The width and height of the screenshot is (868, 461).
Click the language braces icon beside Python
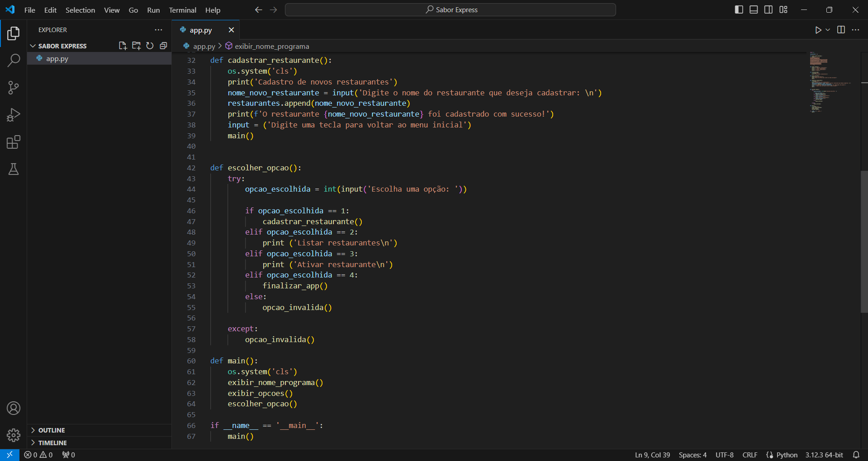[x=769, y=455]
